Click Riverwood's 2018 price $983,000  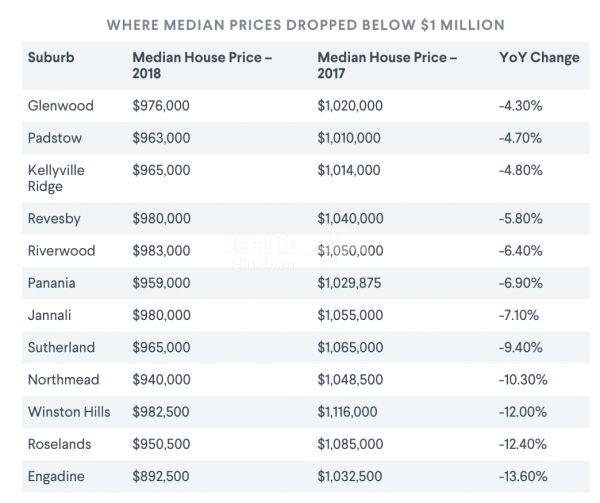161,251
